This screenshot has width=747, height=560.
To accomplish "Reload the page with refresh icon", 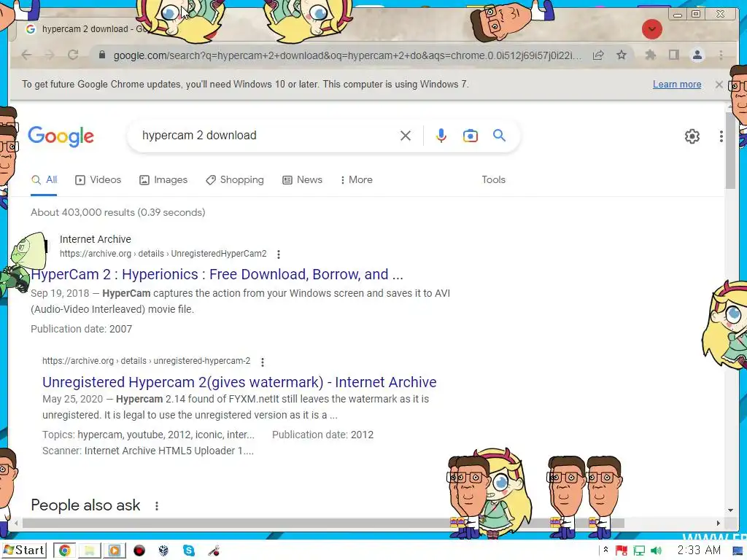I will [73, 55].
